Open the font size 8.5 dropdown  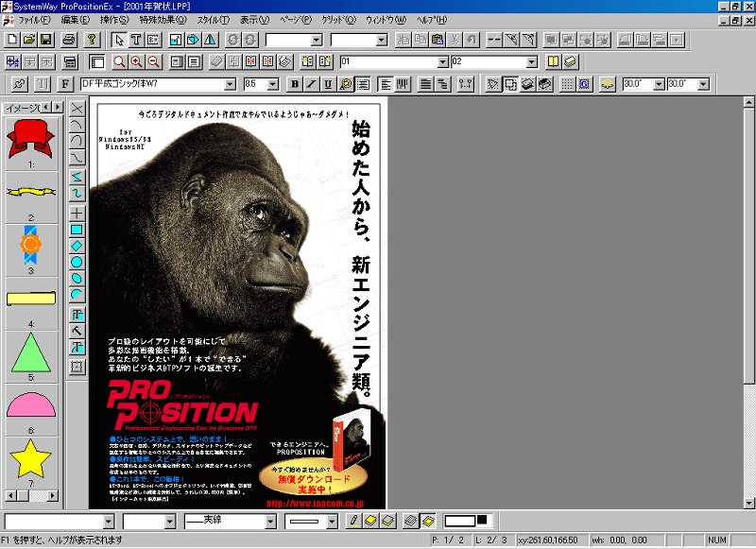pos(273,84)
